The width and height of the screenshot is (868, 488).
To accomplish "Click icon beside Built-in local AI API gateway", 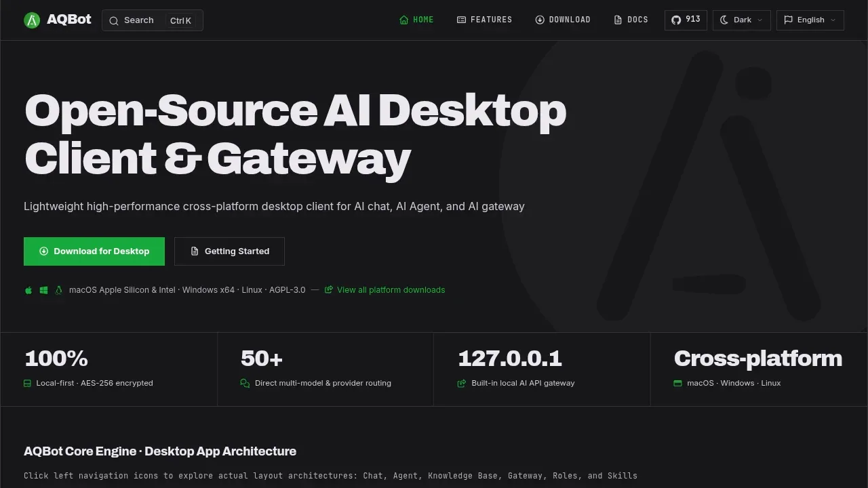I will coord(462,383).
